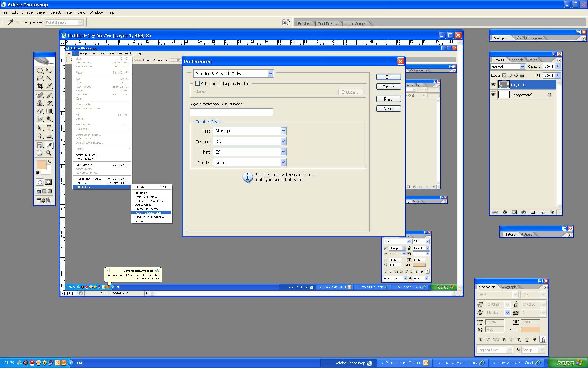Click the main Character palette Color swatch
Screen dimensions: 588x368
[531, 329]
